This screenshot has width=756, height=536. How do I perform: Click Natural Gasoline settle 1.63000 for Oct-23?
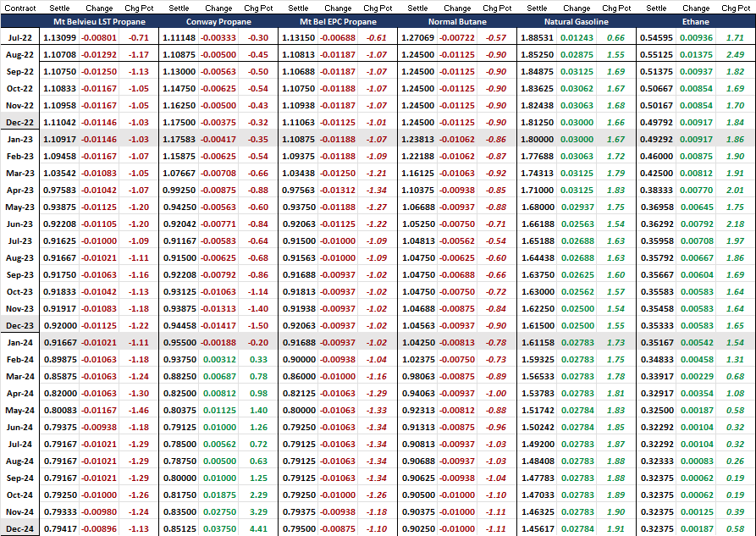(x=537, y=292)
